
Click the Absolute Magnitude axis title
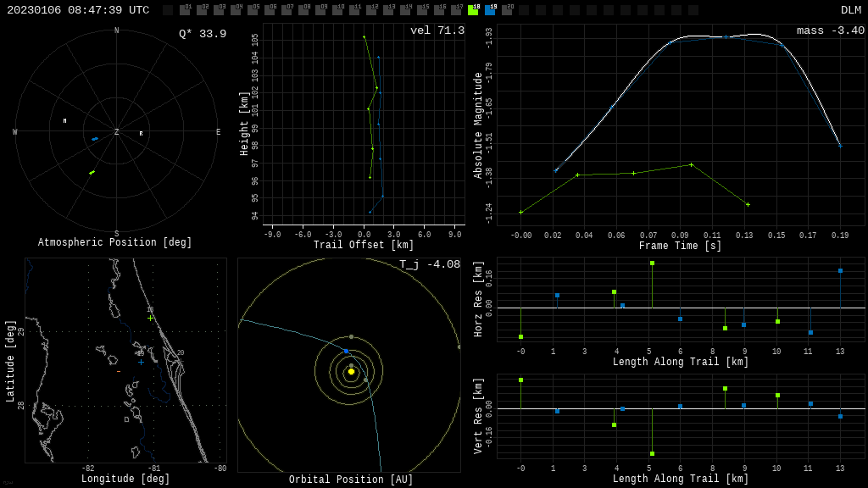pos(478,125)
